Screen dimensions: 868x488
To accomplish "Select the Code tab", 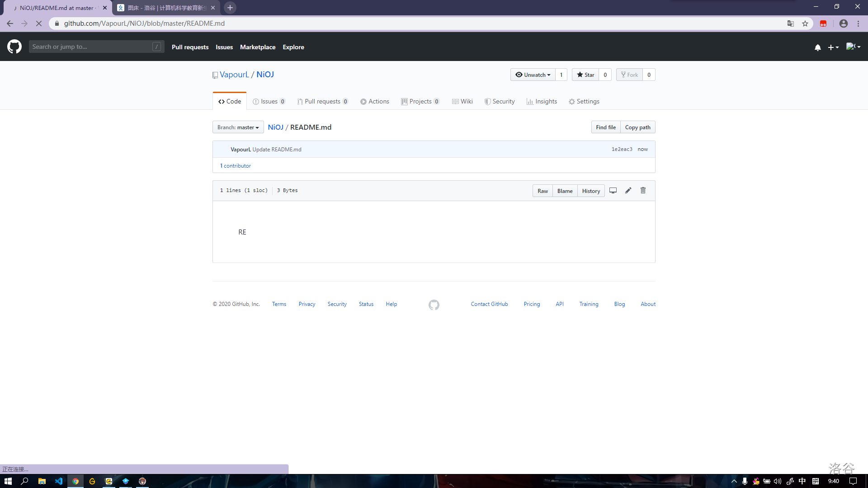I will [230, 101].
